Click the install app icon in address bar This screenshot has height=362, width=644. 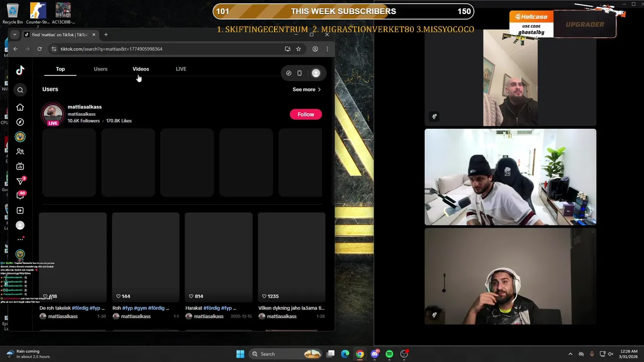(x=287, y=49)
